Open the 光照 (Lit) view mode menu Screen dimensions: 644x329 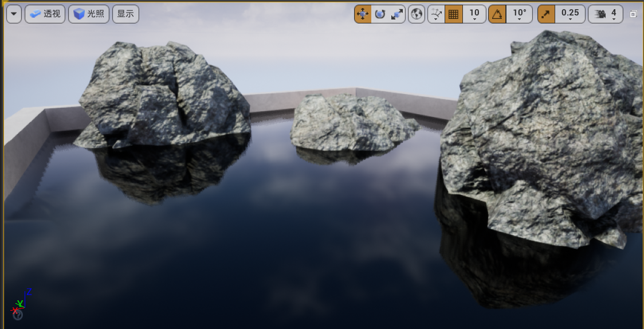(89, 14)
